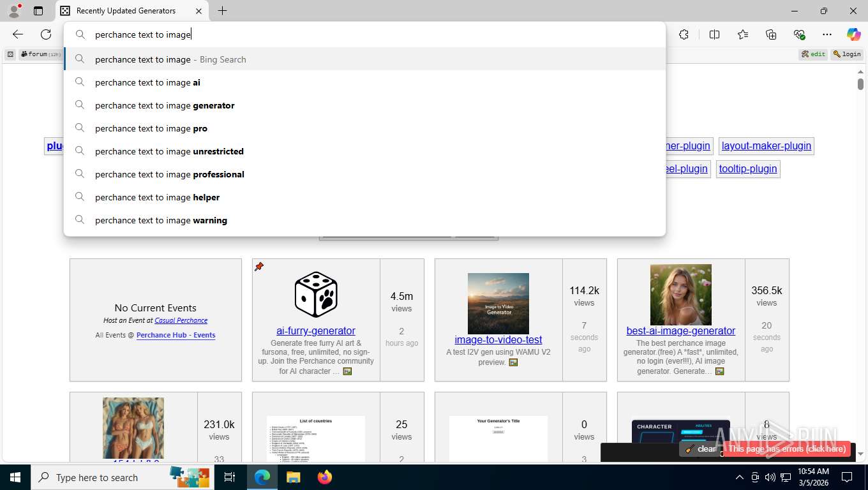Open the browser profile avatar
Screen dimensions: 868x490
click(x=14, y=11)
